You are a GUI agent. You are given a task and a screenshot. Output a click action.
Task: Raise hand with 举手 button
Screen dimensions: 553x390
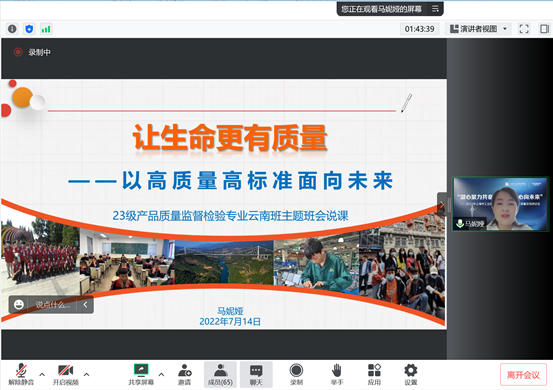337,374
